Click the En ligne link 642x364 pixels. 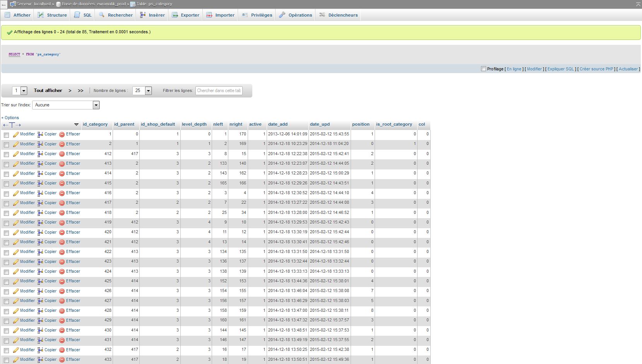click(514, 69)
